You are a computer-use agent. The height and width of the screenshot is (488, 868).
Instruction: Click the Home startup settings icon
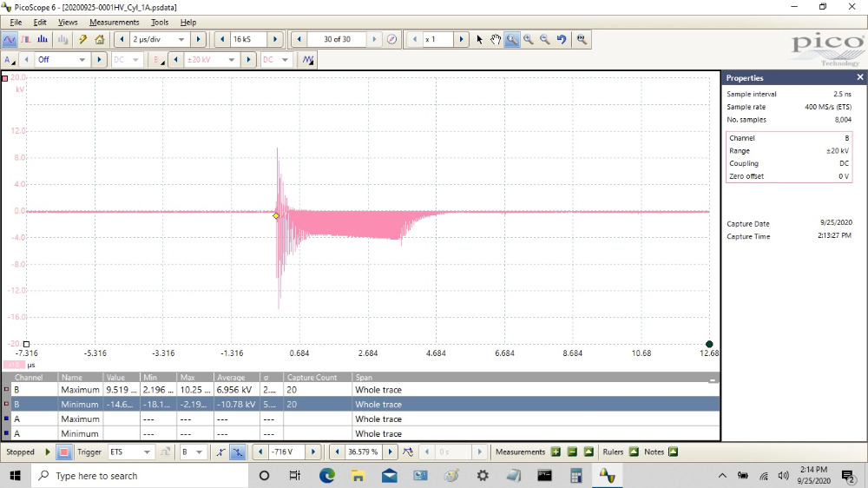click(x=100, y=40)
